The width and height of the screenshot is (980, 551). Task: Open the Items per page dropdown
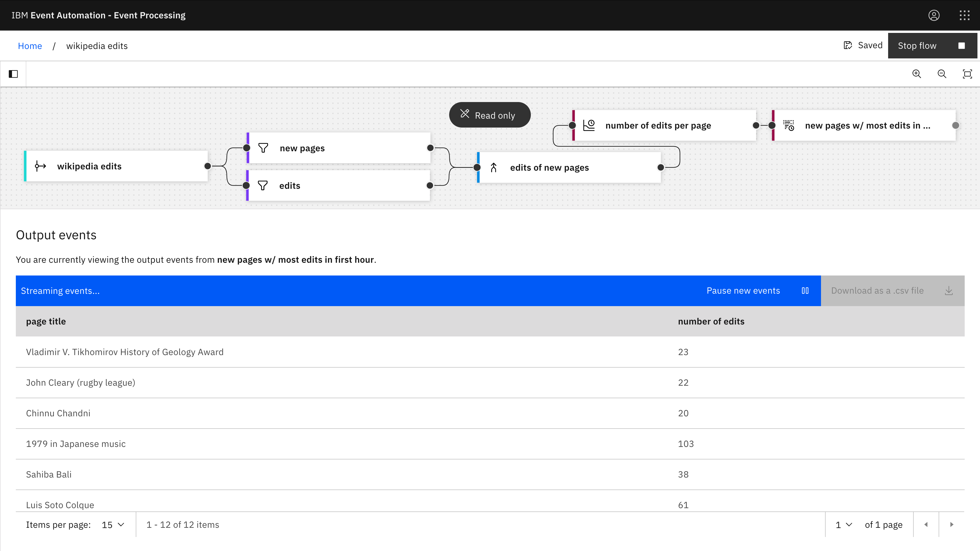tap(113, 525)
